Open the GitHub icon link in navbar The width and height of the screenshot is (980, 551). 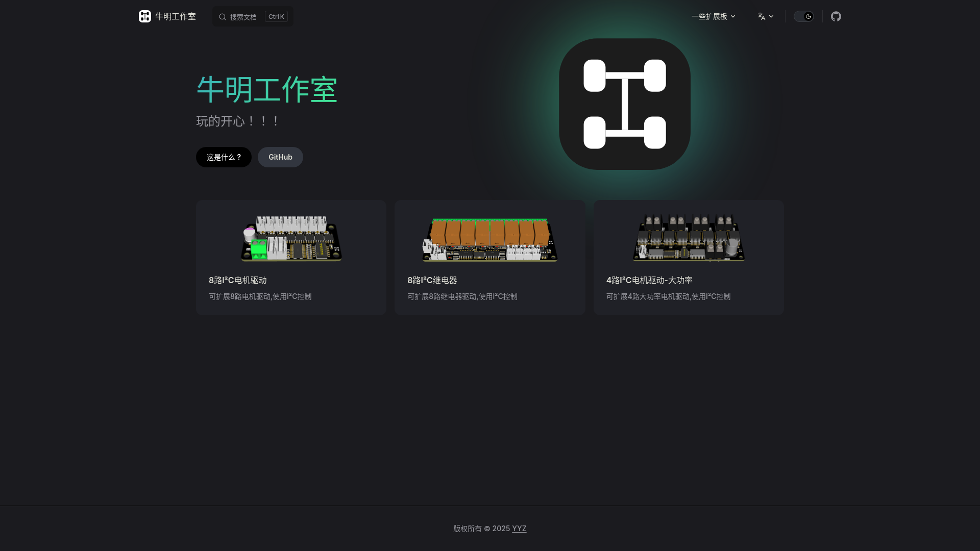[x=836, y=16]
